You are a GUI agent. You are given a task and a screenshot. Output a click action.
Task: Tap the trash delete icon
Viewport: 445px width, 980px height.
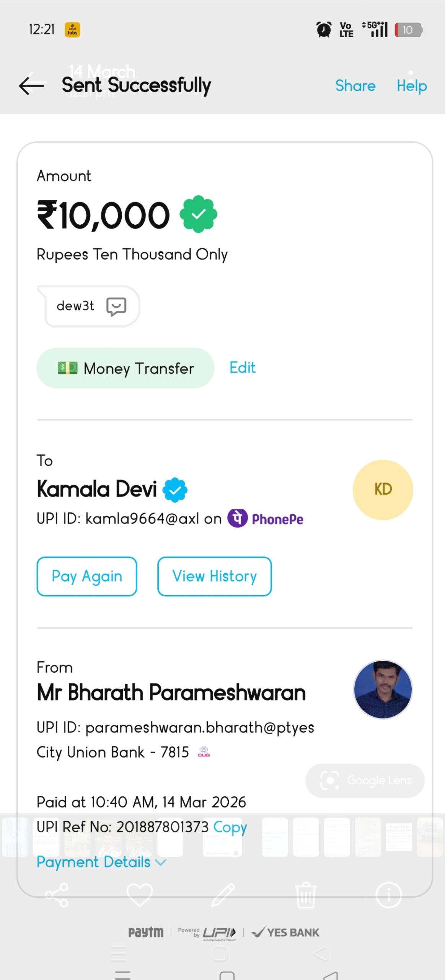coord(305,895)
